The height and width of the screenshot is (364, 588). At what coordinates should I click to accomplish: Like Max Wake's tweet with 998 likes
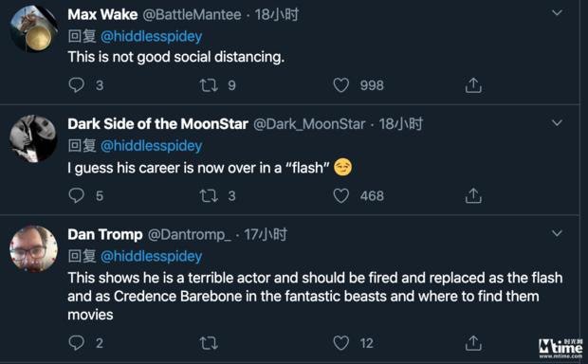[340, 85]
